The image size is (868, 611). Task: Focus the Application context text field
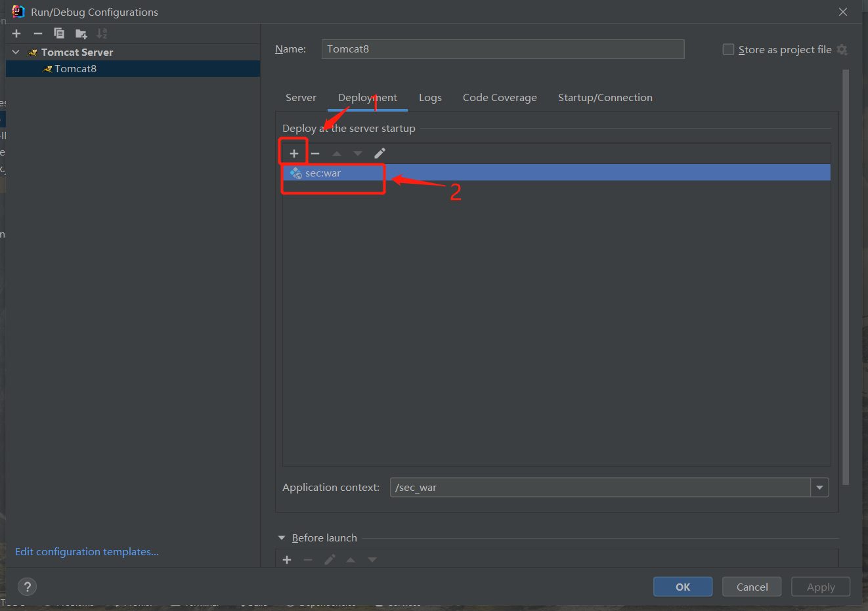click(x=600, y=488)
